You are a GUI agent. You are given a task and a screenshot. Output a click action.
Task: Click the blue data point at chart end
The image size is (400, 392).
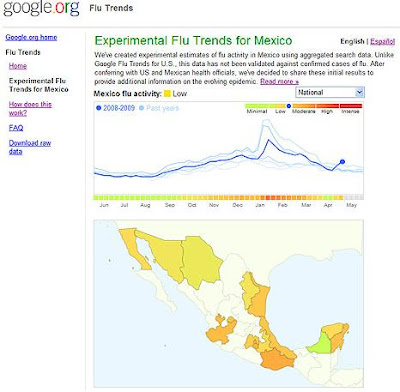coord(342,162)
